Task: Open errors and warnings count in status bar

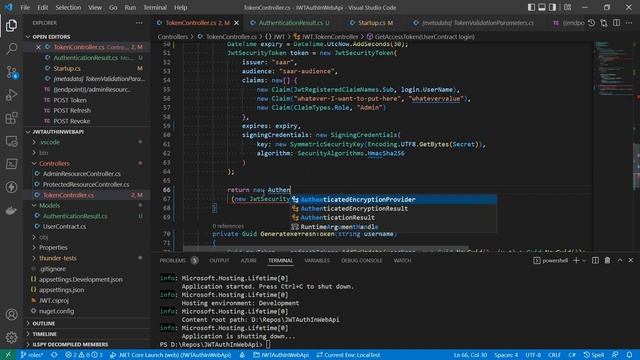Action: tap(84, 355)
